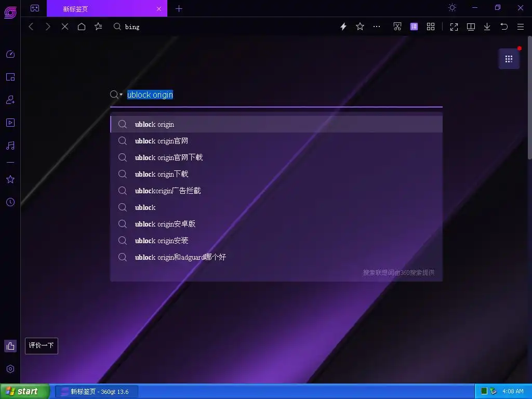Click the 360 browser logo icon
Image resolution: width=532 pixels, height=399 pixels.
pyautogui.click(x=10, y=12)
